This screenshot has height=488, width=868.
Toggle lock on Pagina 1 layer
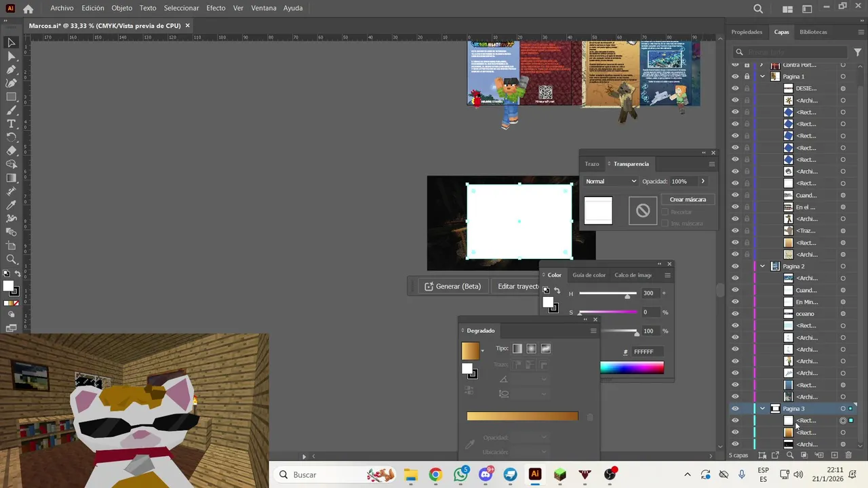[747, 77]
